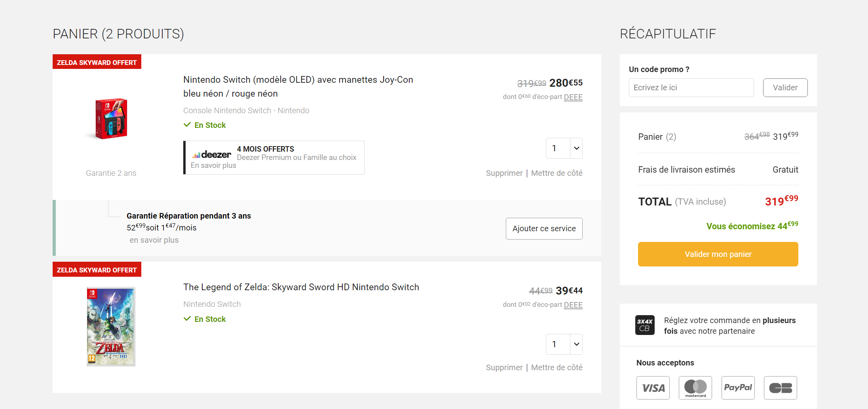Click ZELDA SKYWARD OFFERT badge on console

pos(97,62)
